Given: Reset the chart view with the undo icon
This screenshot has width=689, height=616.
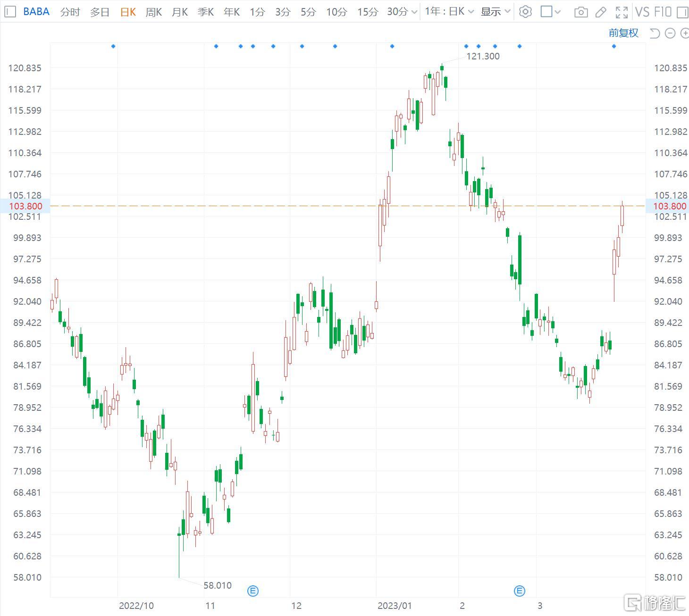Looking at the screenshot, I should click(x=654, y=33).
